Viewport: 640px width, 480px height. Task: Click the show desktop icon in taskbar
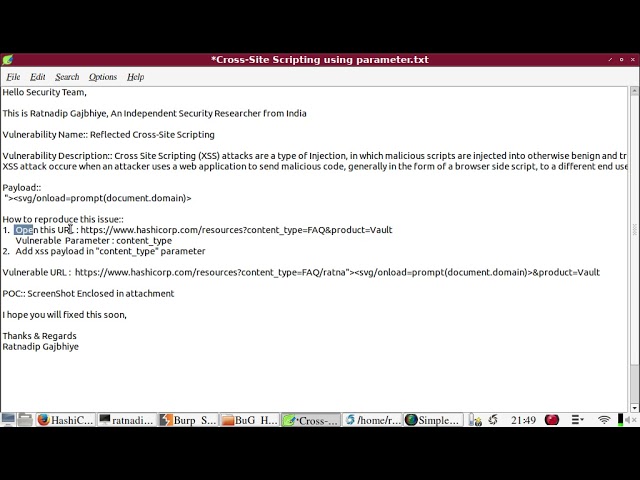pos(8,420)
